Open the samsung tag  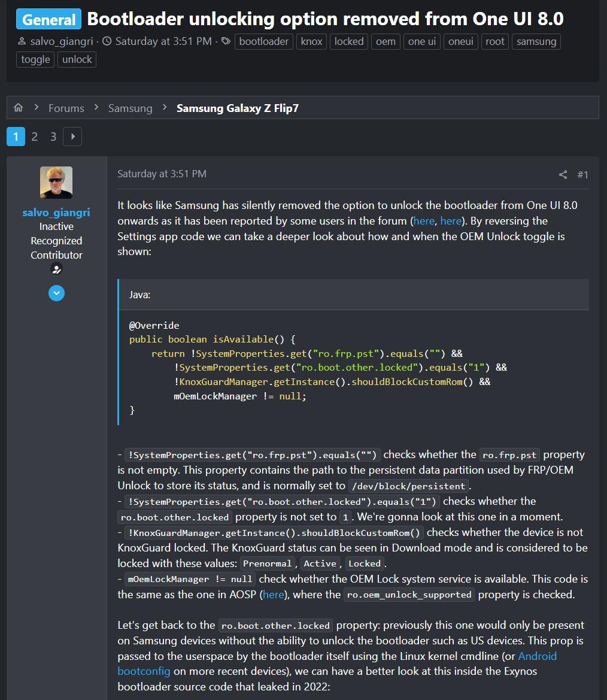(536, 41)
